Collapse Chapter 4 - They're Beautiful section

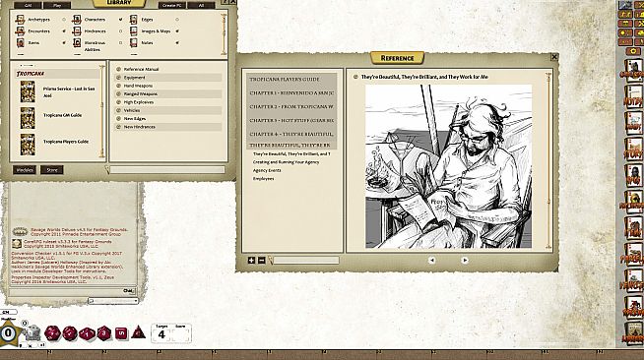[x=291, y=134]
